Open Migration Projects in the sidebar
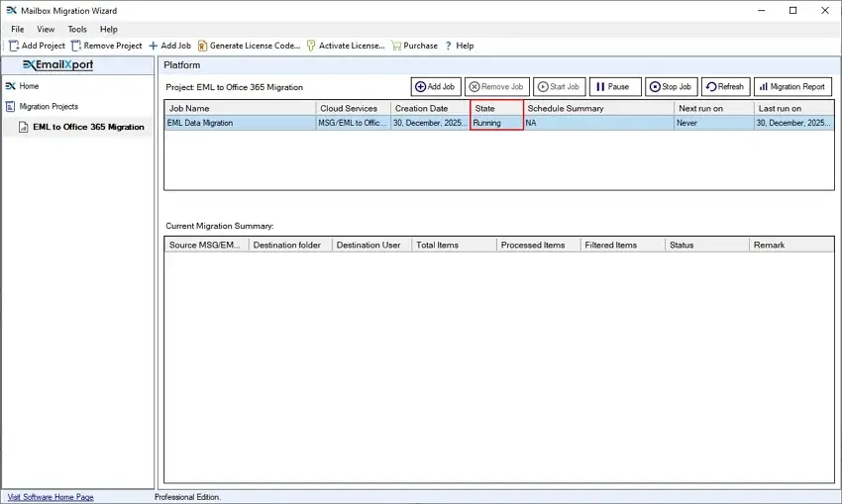The image size is (842, 504). tap(49, 106)
